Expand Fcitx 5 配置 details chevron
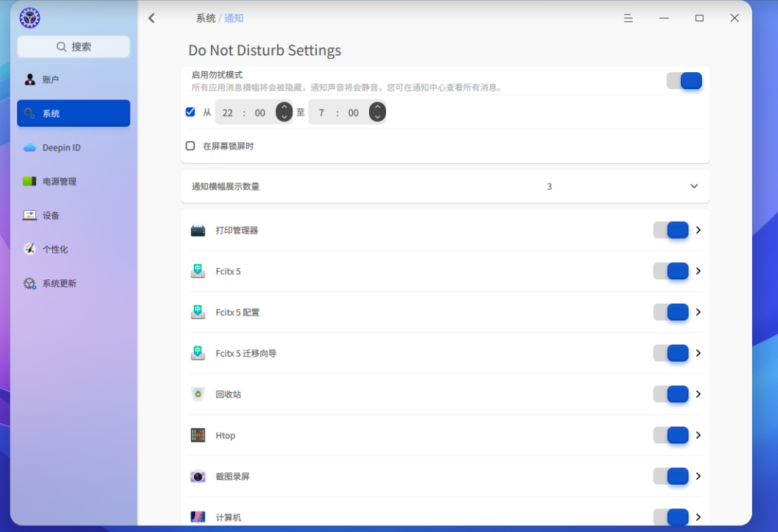This screenshot has width=778, height=532. point(698,312)
